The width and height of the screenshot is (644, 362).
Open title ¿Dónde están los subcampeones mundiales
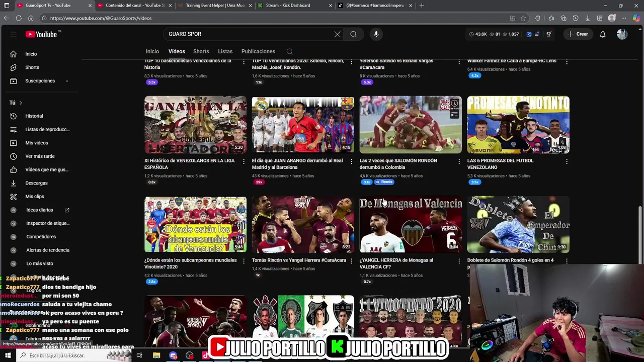(x=190, y=263)
